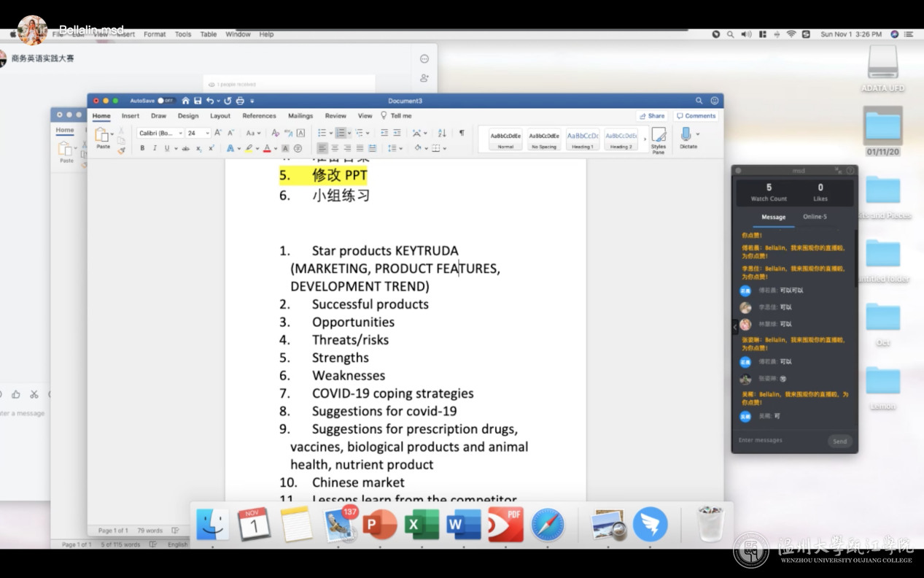Sort text with the A-Z icon
This screenshot has height=578, width=924.
[x=442, y=133]
